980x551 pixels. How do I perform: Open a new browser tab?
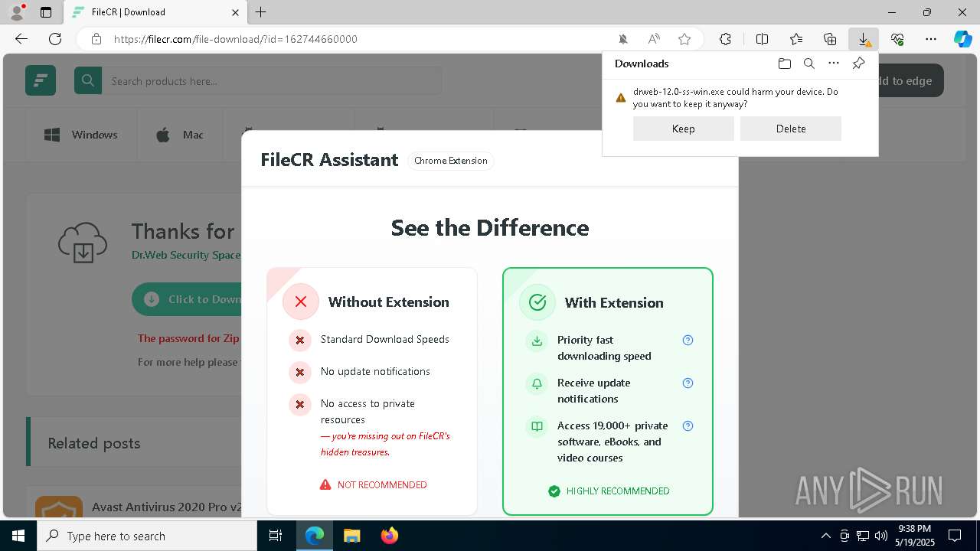pyautogui.click(x=261, y=12)
